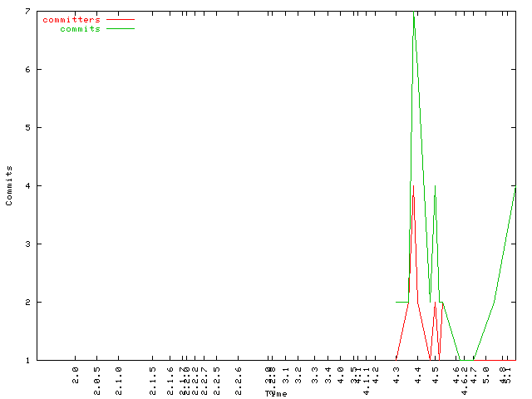Select the "committers" legend label
The width and height of the screenshot is (532, 399).
[x=71, y=19]
